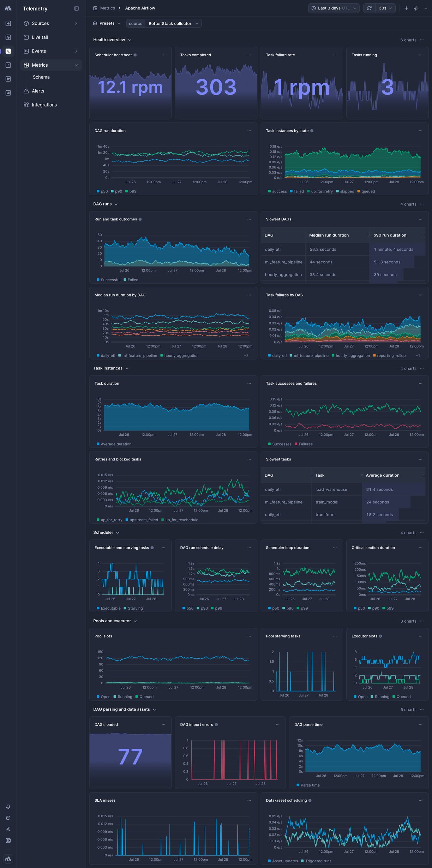Image resolution: width=432 pixels, height=868 pixels.
Task: Toggle Starving series in Executable tasks legend
Action: click(133, 609)
